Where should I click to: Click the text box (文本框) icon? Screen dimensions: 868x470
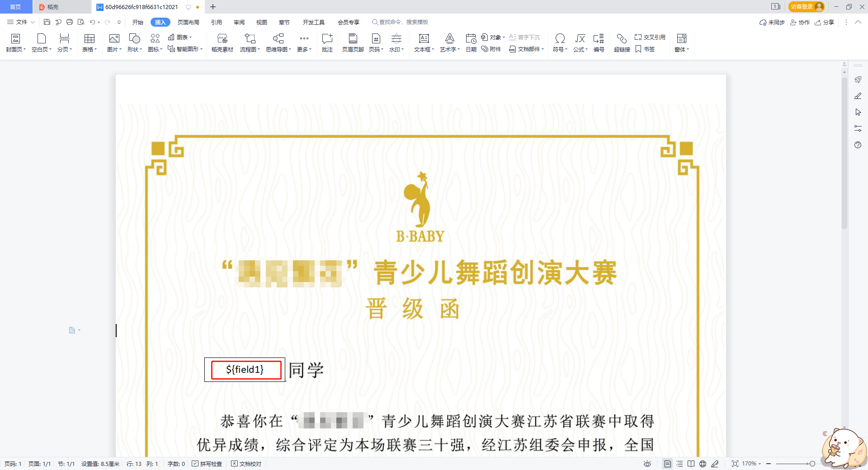tap(424, 43)
